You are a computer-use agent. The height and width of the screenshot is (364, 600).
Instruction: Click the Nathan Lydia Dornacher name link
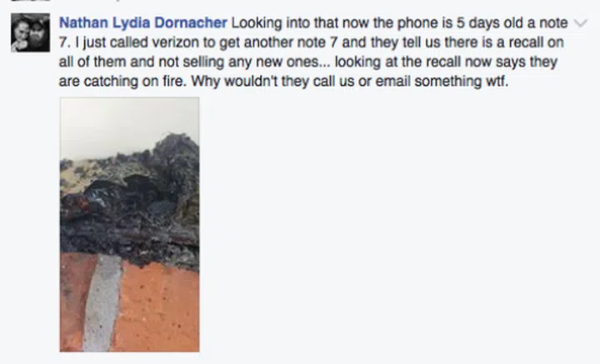(x=143, y=23)
